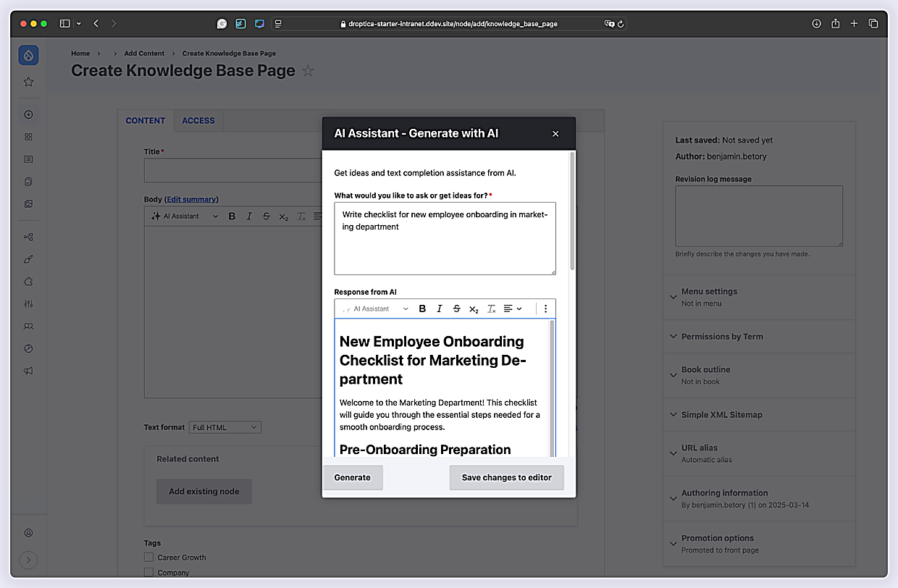
Task: Click the Edit summary link
Action: click(191, 199)
